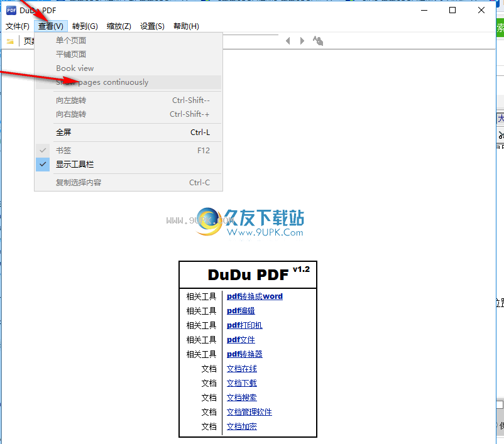504x444 pixels.
Task: Minimize the DuDu PDF window
Action: (424, 10)
